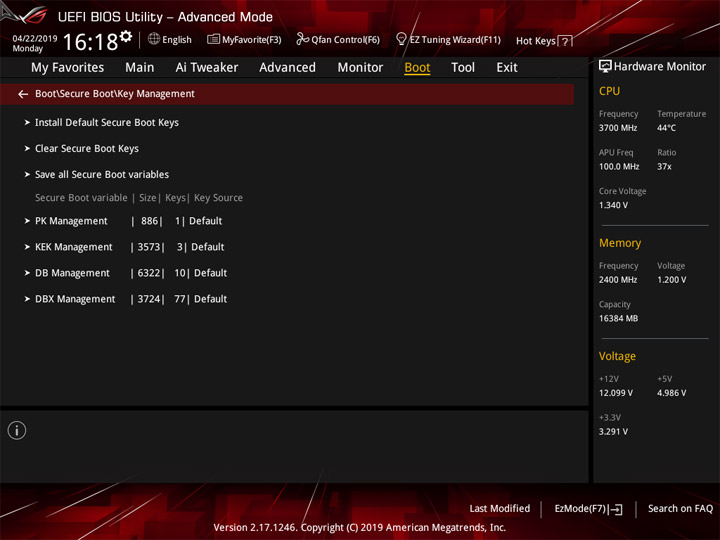Expand PK Management arrow

click(x=27, y=221)
